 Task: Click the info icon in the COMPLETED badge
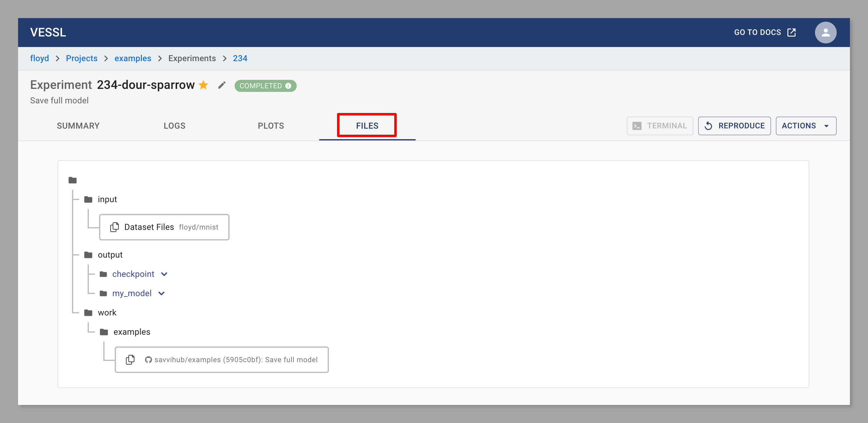pyautogui.click(x=288, y=86)
